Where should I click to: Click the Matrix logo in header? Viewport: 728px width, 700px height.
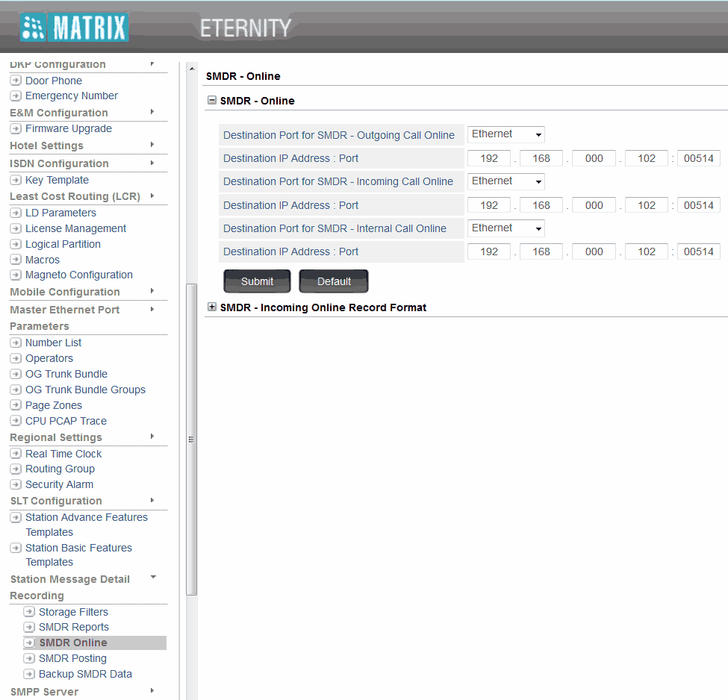(x=74, y=28)
